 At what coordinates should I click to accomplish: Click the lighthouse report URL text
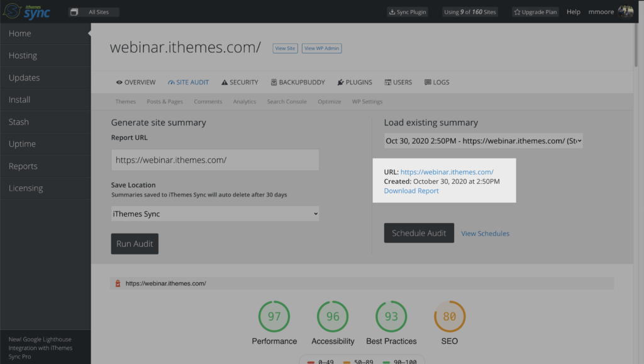tap(165, 283)
